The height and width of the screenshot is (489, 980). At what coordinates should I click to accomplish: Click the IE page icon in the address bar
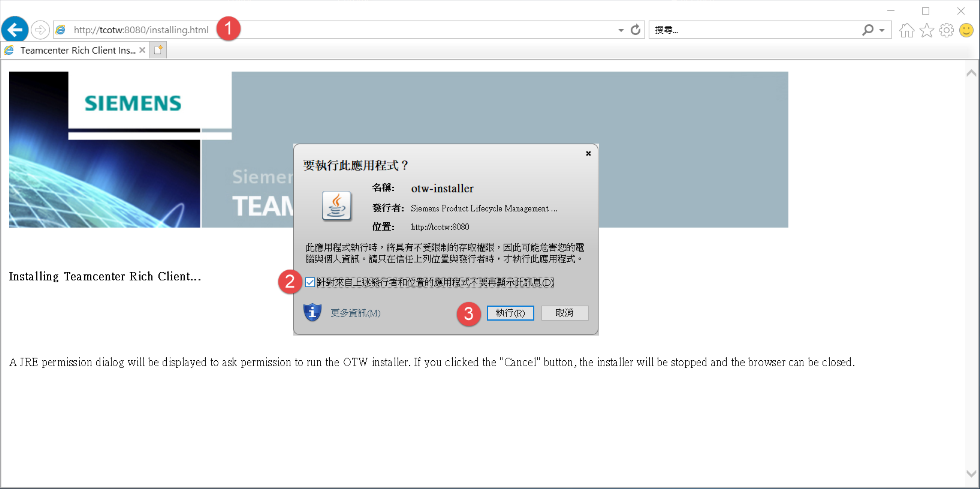point(60,30)
